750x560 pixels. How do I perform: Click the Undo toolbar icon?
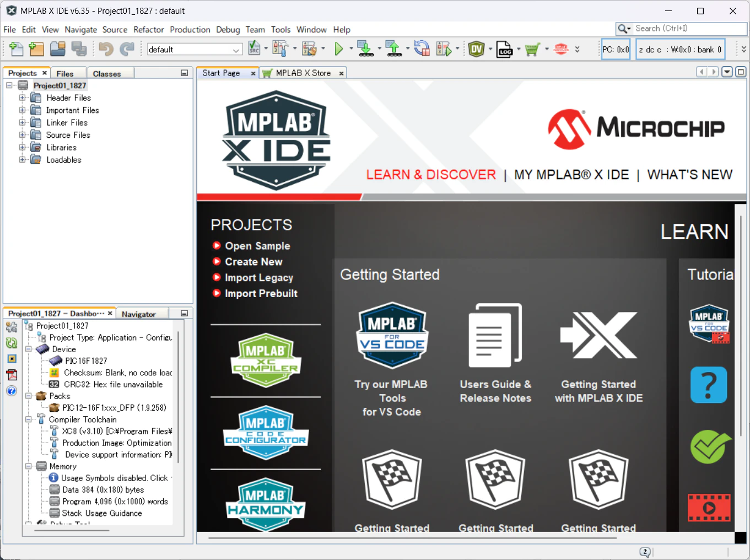coord(106,49)
